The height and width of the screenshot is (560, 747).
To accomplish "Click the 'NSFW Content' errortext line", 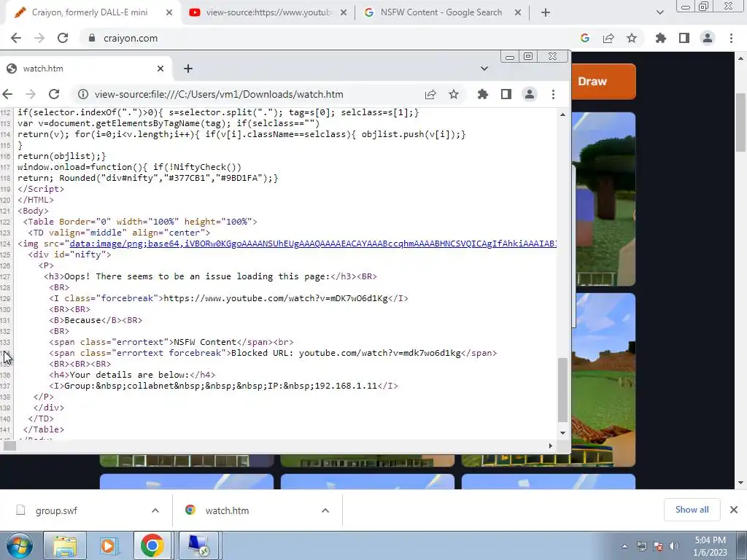I will (171, 342).
